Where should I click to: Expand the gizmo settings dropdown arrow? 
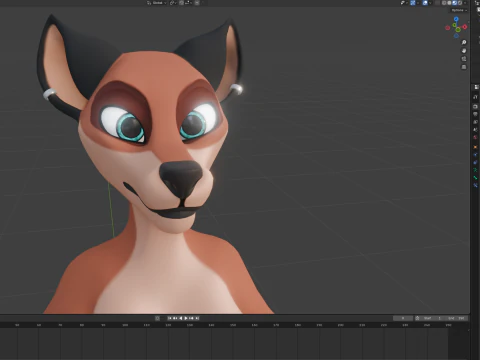[418, 3]
